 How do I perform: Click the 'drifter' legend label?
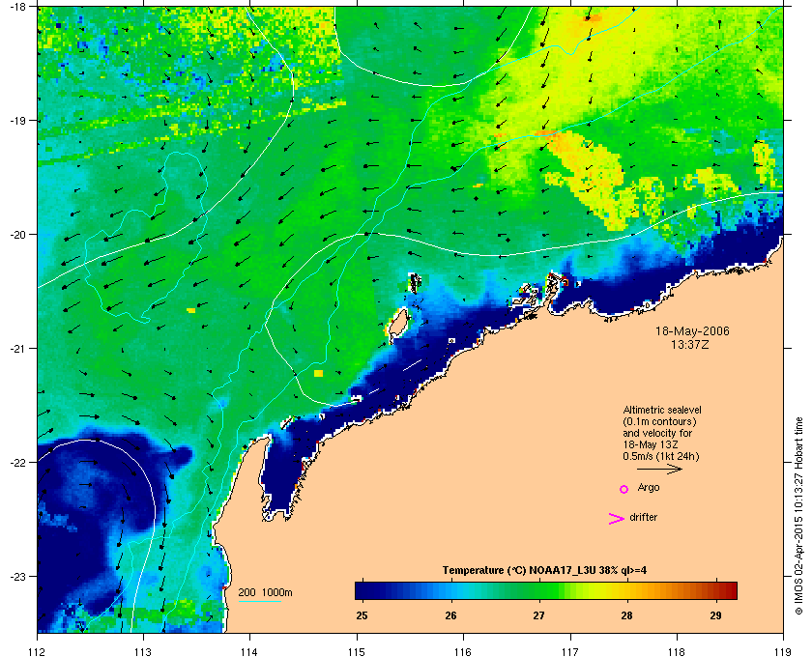click(x=644, y=517)
